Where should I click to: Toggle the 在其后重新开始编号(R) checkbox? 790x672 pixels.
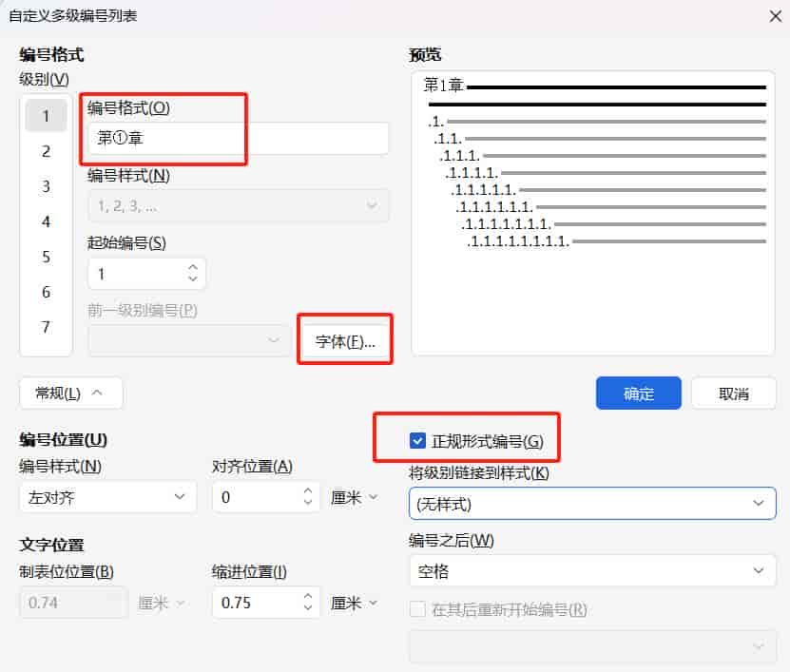tap(417, 609)
